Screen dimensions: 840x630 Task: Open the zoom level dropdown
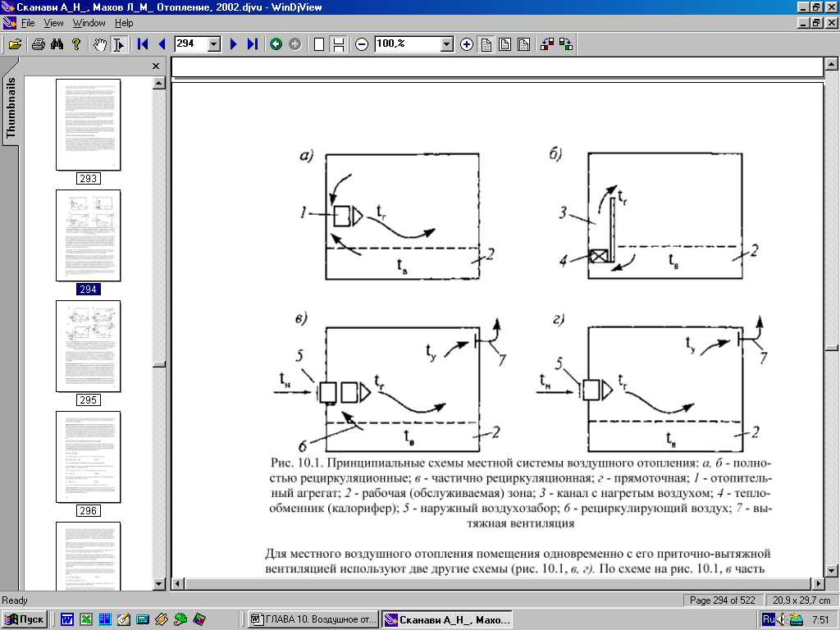click(447, 44)
